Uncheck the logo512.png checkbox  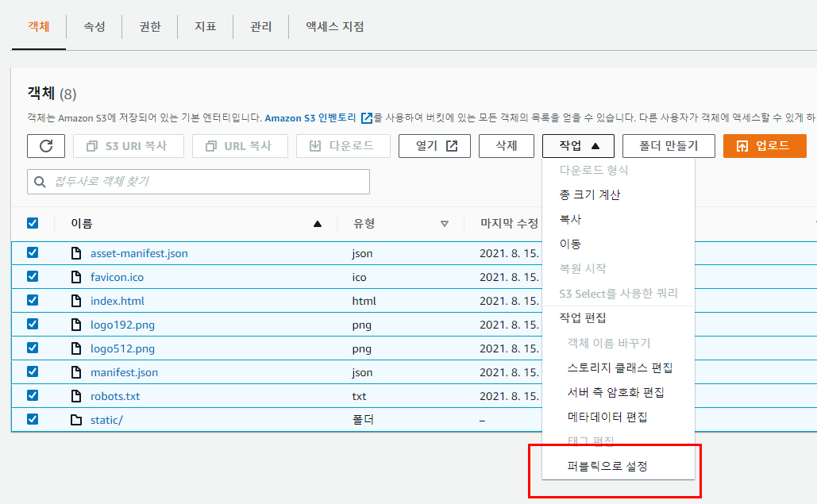(33, 348)
